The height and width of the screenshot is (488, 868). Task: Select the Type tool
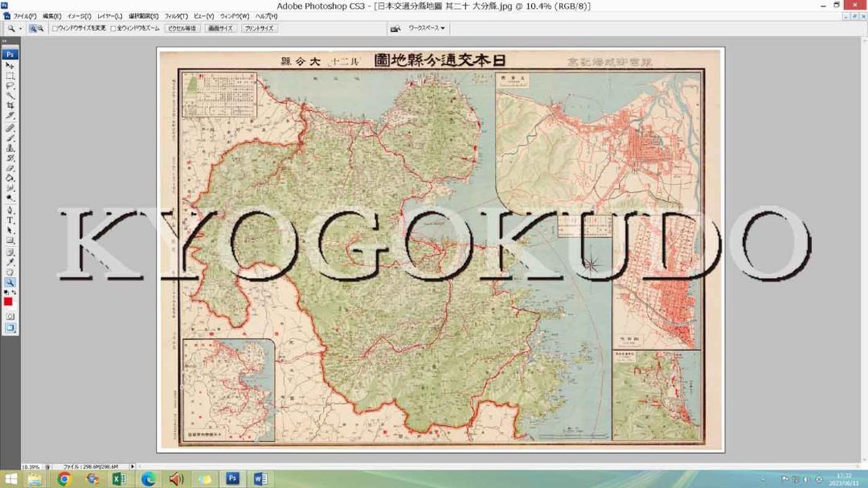10,220
